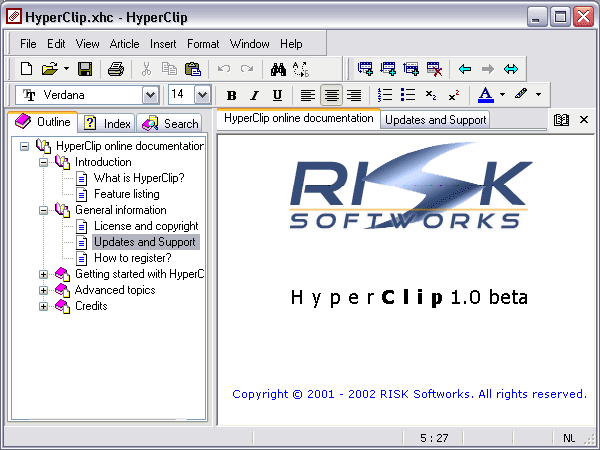Expand the Credits node
This screenshot has height=450, width=600.
pos(43,307)
